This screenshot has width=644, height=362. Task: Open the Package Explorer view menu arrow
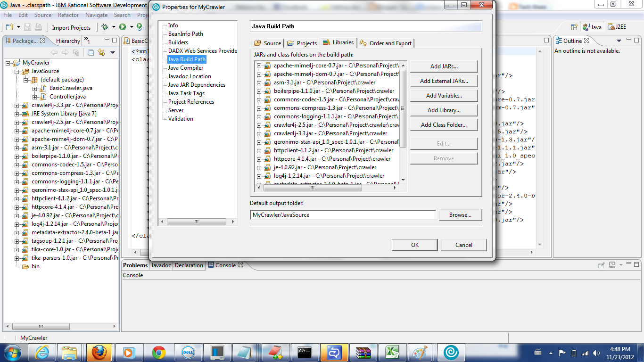(113, 52)
